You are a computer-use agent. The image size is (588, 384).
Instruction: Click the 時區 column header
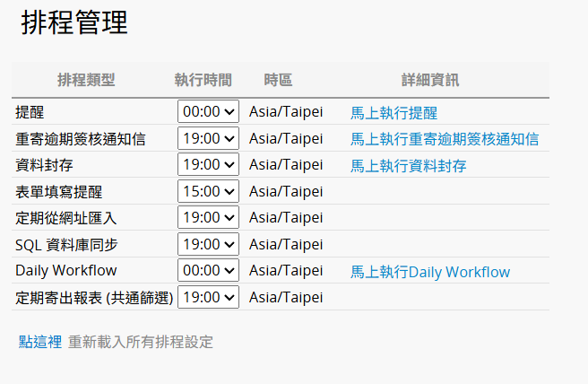(278, 80)
